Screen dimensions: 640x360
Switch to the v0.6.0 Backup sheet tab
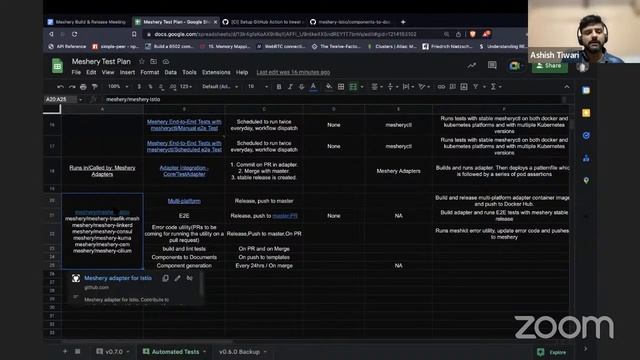pyautogui.click(x=242, y=351)
